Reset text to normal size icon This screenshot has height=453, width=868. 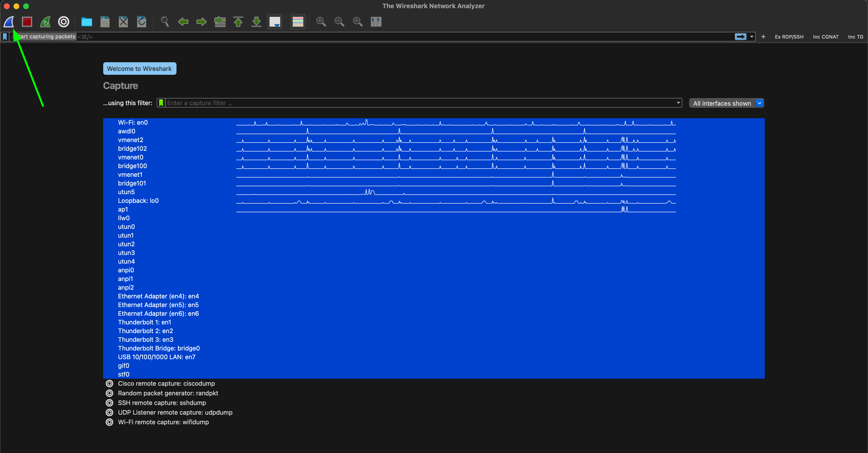pos(358,22)
